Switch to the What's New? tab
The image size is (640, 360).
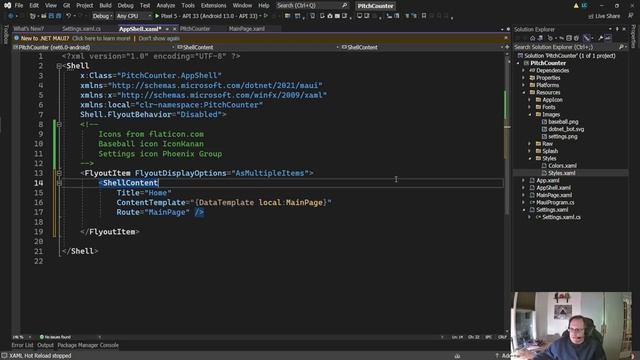pos(29,29)
